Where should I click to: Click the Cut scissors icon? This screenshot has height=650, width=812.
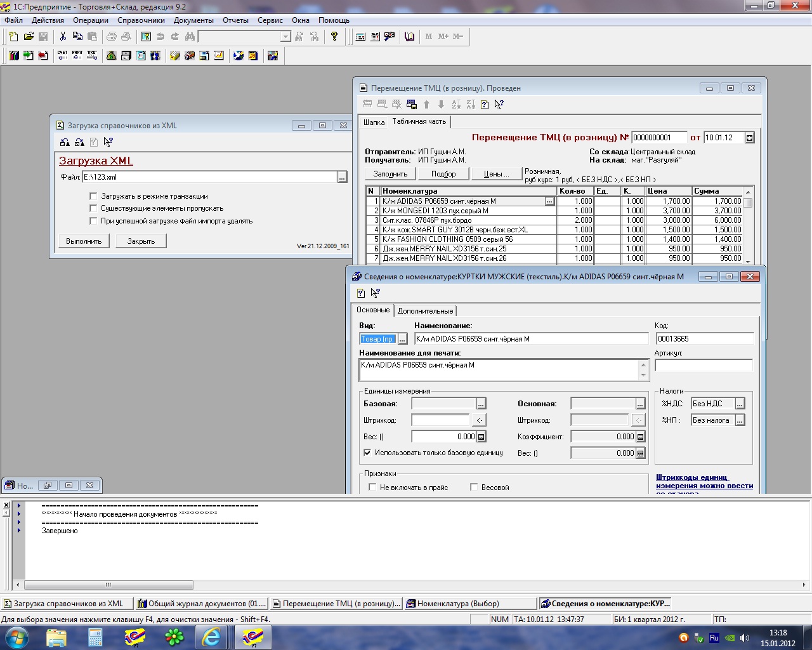pyautogui.click(x=62, y=37)
